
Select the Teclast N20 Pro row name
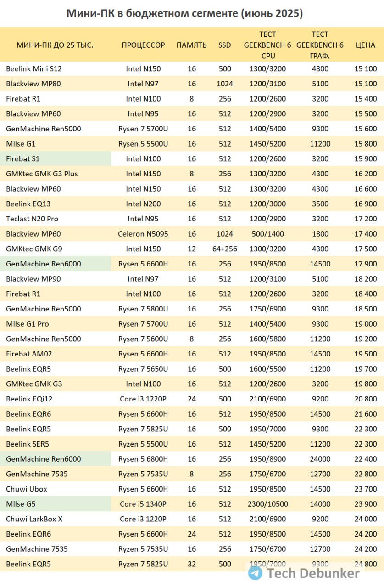pyautogui.click(x=32, y=219)
